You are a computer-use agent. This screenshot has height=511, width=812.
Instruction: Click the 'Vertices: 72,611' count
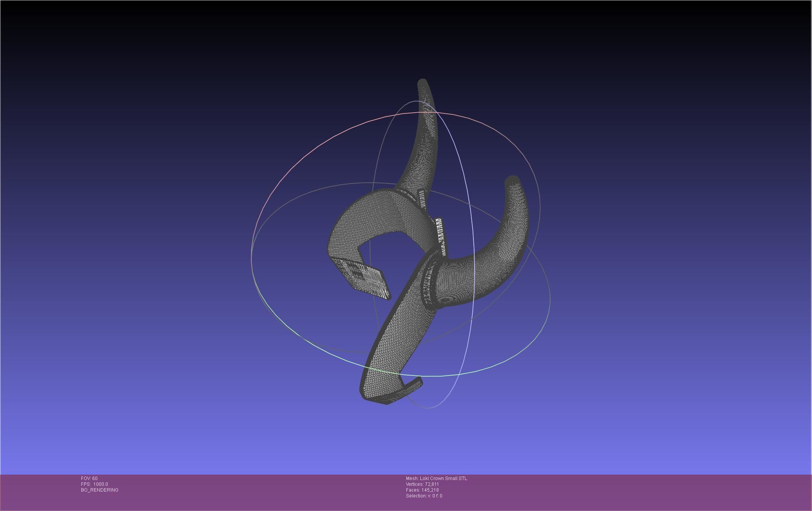click(422, 484)
